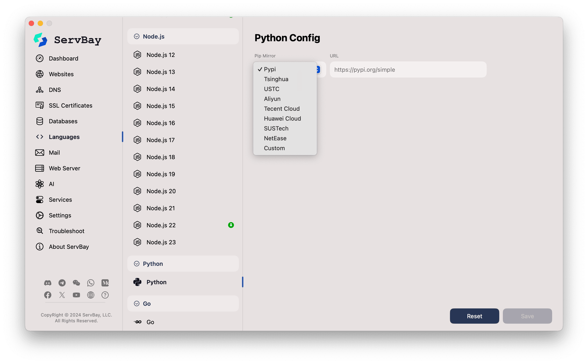
Task: Switch to the Languages section
Action: 64,137
